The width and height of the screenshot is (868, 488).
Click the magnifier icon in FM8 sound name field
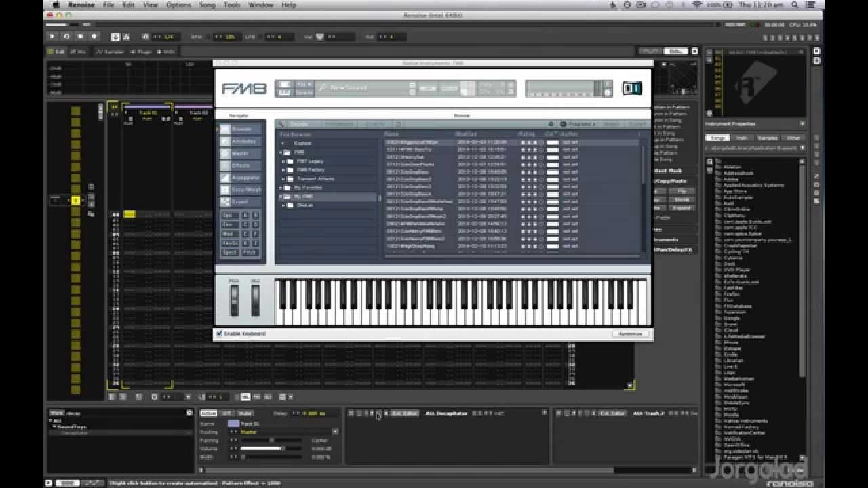pos(323,88)
